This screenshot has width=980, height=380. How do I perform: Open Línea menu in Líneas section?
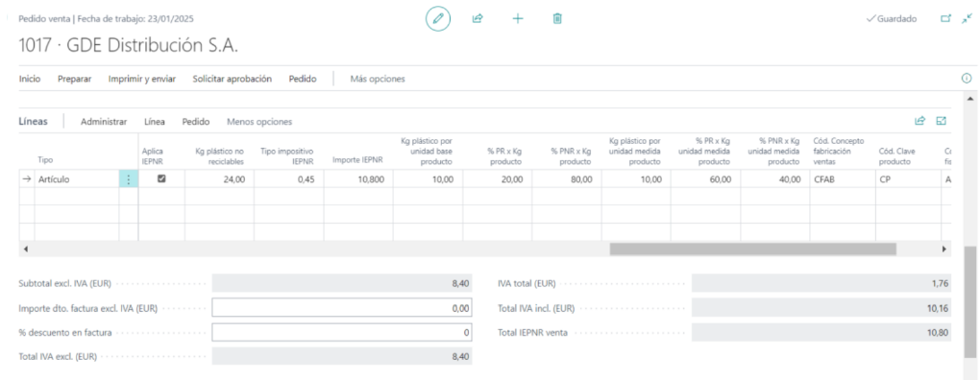click(155, 122)
